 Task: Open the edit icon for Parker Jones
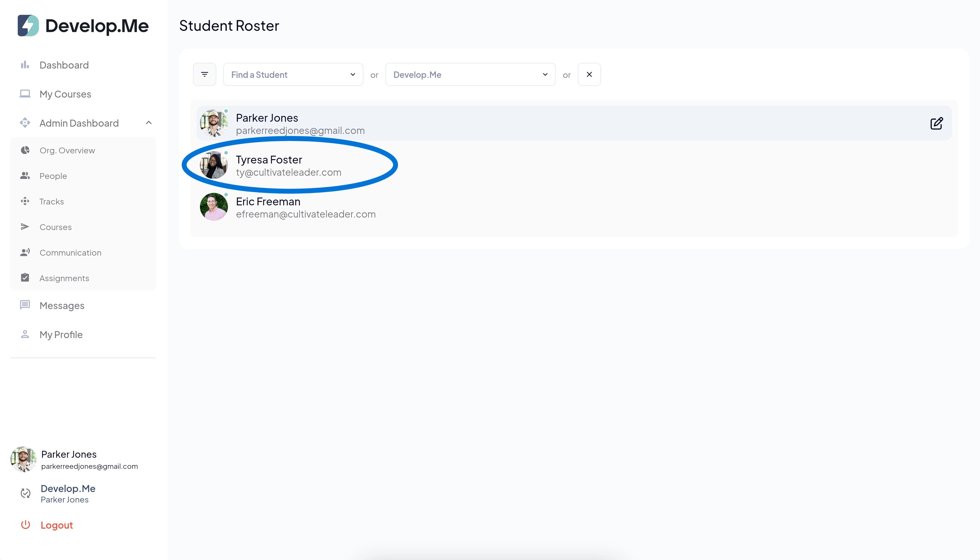936,123
